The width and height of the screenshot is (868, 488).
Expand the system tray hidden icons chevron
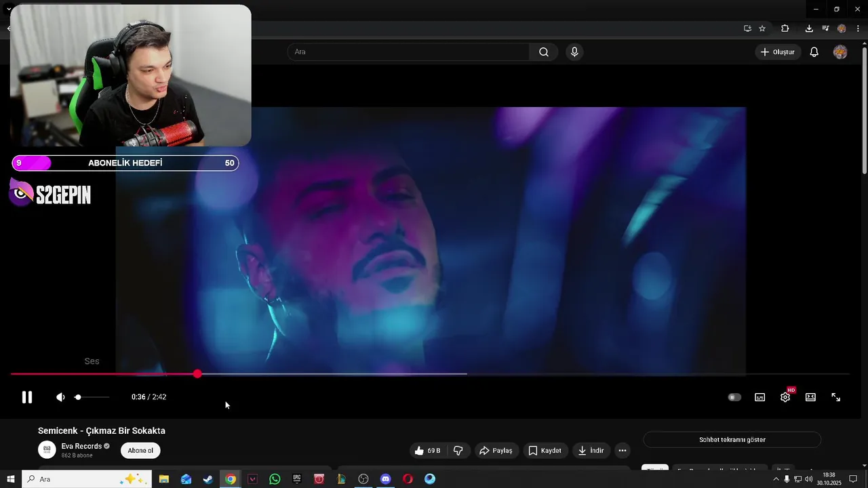(x=776, y=479)
